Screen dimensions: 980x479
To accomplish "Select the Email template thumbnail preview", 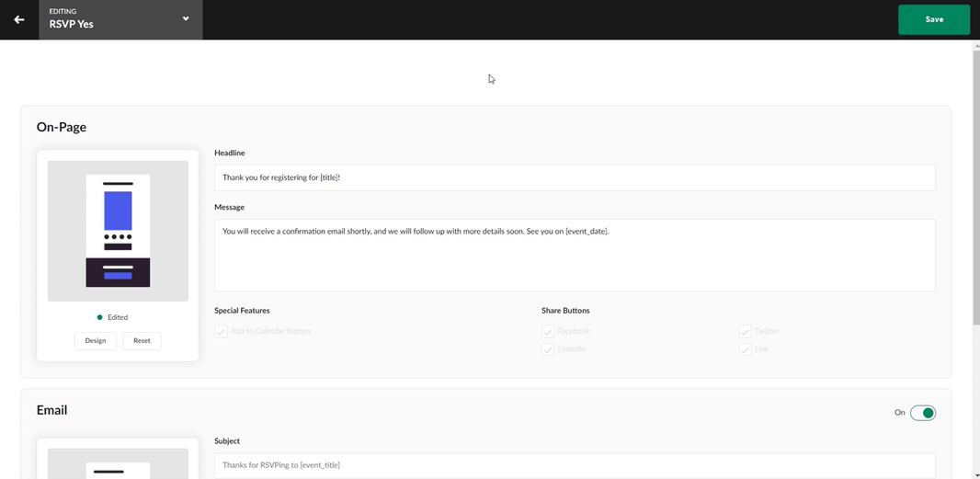I will pyautogui.click(x=118, y=464).
